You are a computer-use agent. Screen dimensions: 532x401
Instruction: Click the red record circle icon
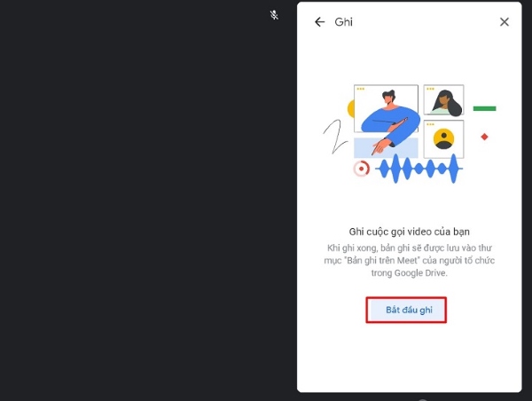(362, 169)
